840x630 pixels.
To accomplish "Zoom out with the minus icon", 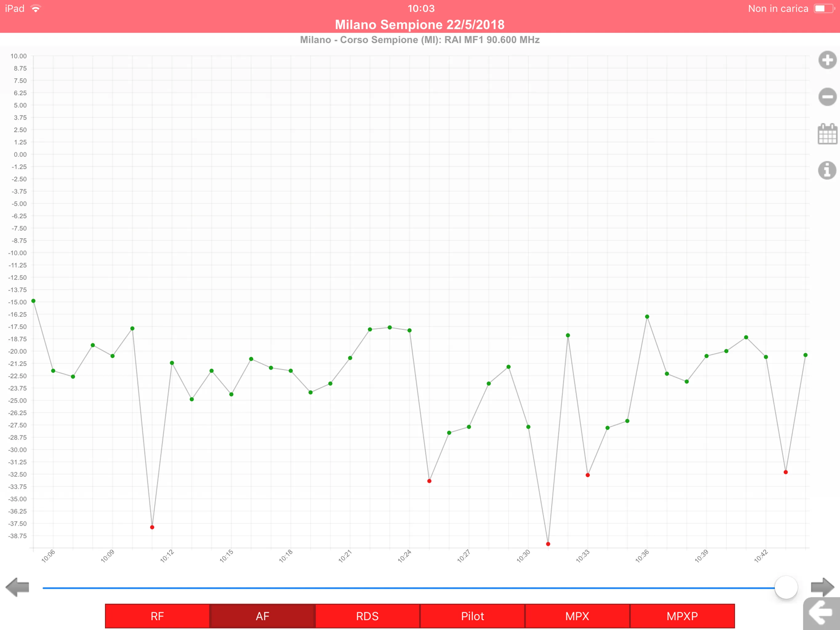I will pyautogui.click(x=827, y=97).
